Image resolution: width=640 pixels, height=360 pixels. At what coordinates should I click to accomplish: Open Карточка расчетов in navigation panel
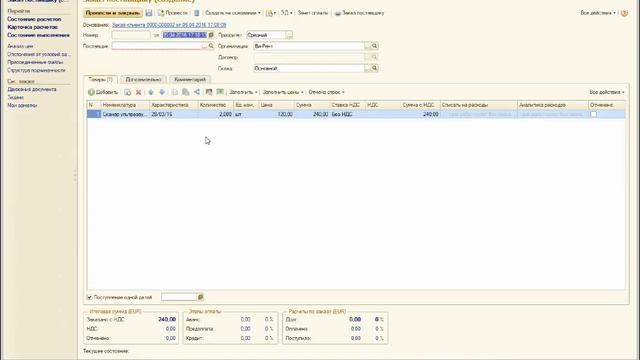[x=33, y=27]
